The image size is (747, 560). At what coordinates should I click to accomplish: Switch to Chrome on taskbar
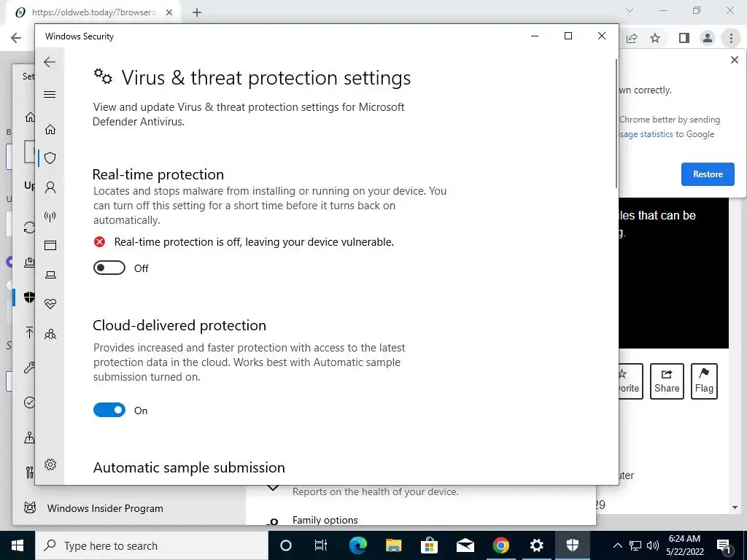click(x=500, y=545)
